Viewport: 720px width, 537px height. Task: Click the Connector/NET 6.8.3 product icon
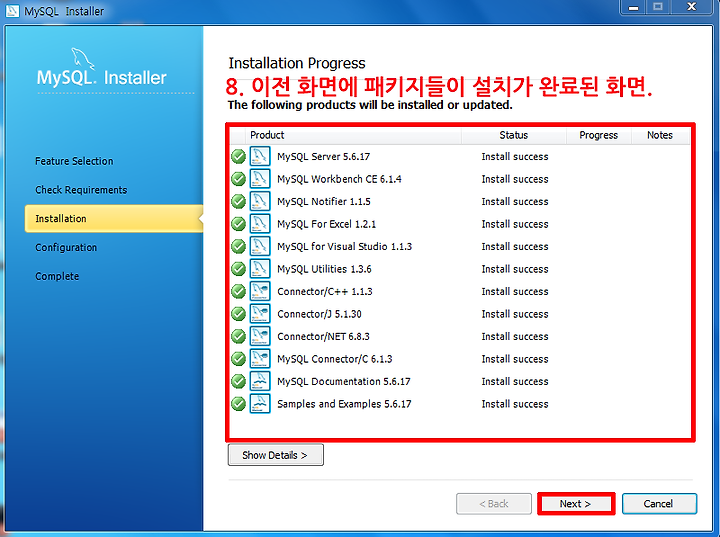[260, 336]
